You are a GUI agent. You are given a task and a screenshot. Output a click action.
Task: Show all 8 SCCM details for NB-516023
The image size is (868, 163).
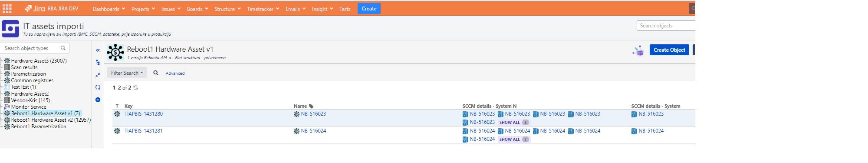point(514,123)
